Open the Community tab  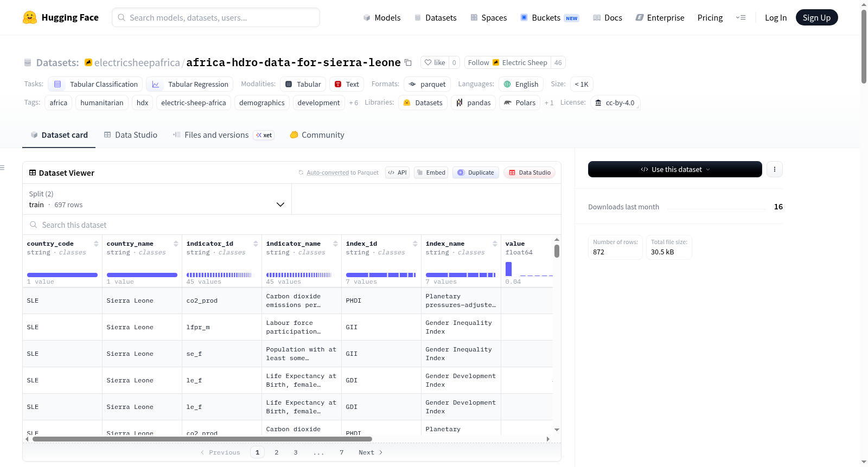pos(317,135)
